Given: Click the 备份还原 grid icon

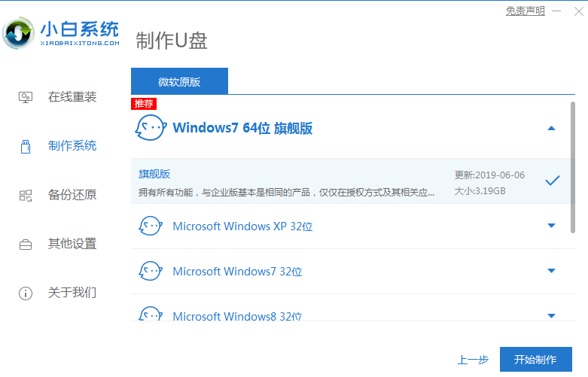Looking at the screenshot, I should 26,195.
